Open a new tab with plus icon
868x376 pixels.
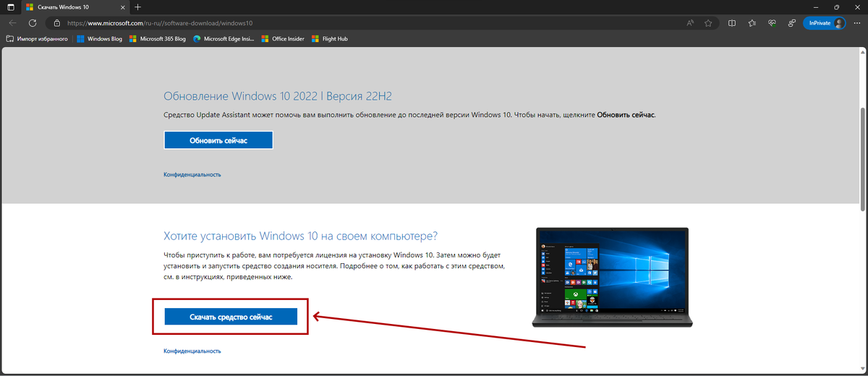coord(137,7)
